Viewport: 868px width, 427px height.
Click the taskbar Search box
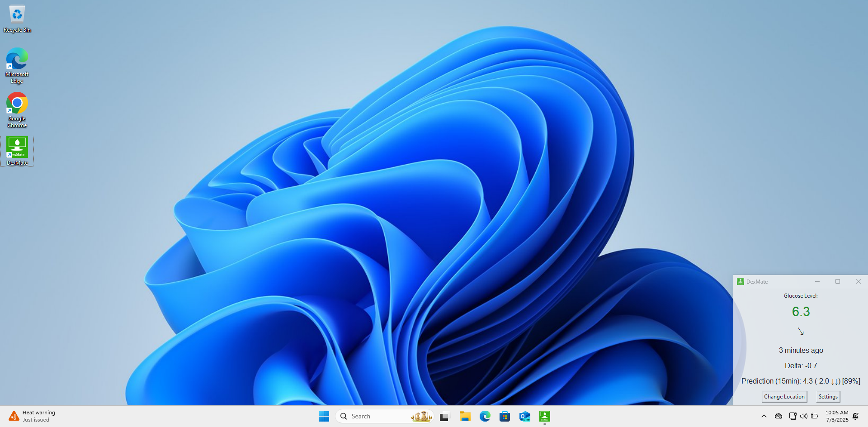[x=384, y=416]
